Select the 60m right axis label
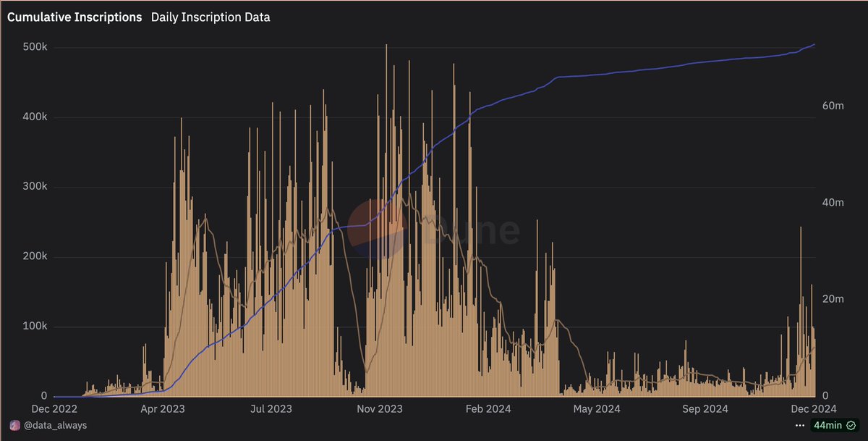The image size is (868, 441). click(833, 106)
